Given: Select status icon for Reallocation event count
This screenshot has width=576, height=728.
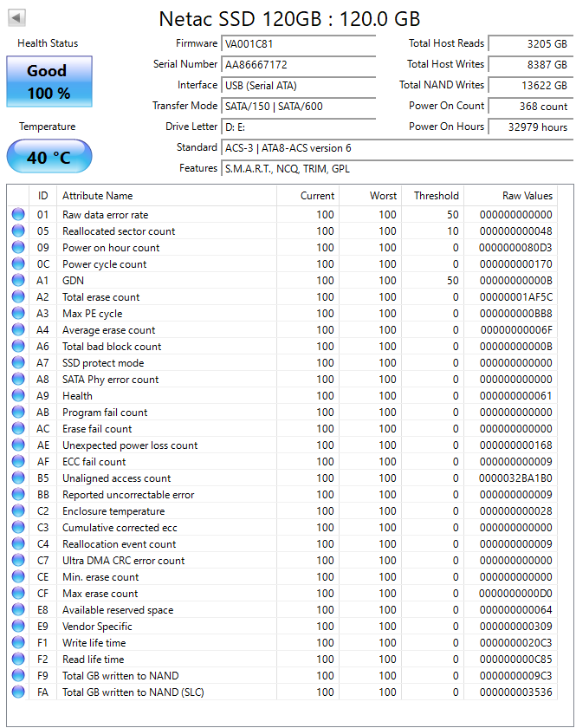Looking at the screenshot, I should pyautogui.click(x=18, y=544).
